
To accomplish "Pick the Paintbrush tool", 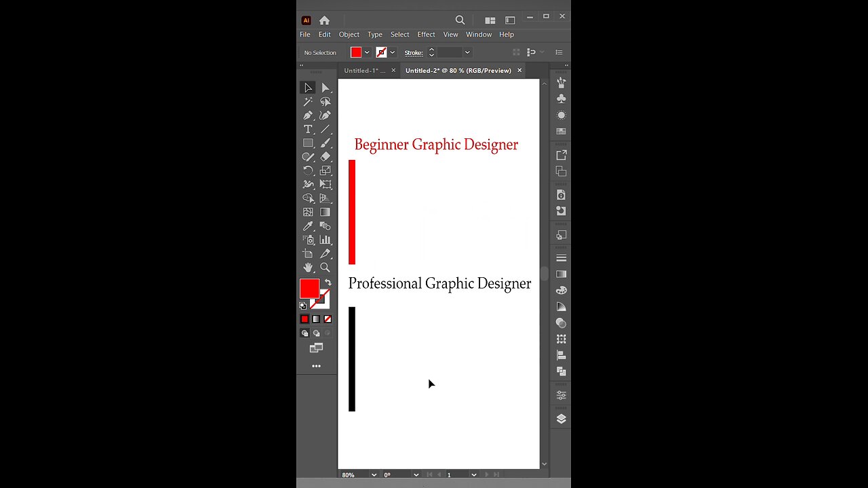I will [x=325, y=143].
